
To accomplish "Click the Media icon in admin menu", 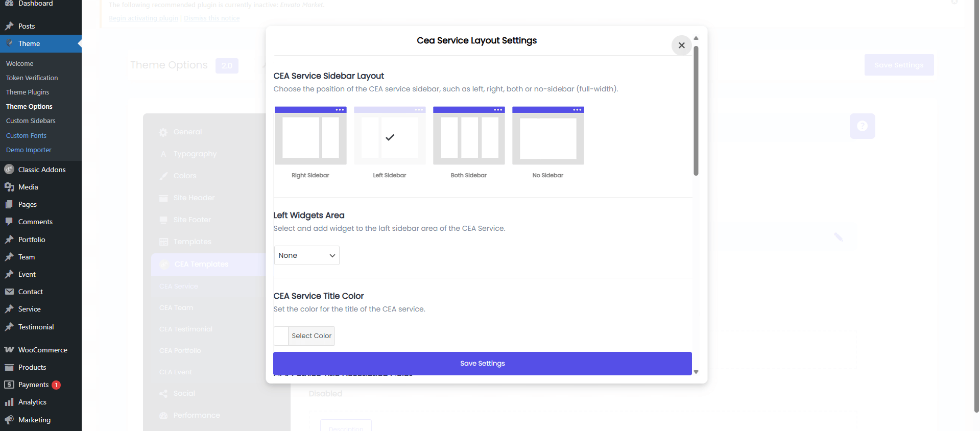I will [x=9, y=187].
